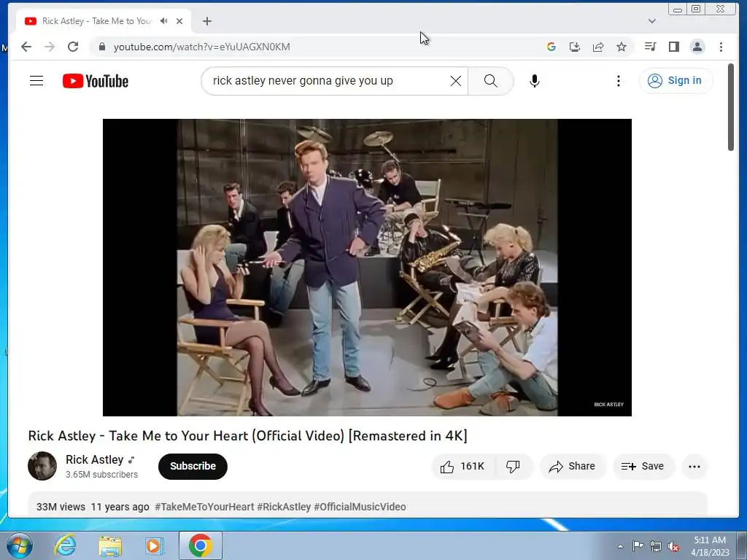Like the video with thumbs up
Screen dimensions: 747x560
pyautogui.click(x=463, y=466)
